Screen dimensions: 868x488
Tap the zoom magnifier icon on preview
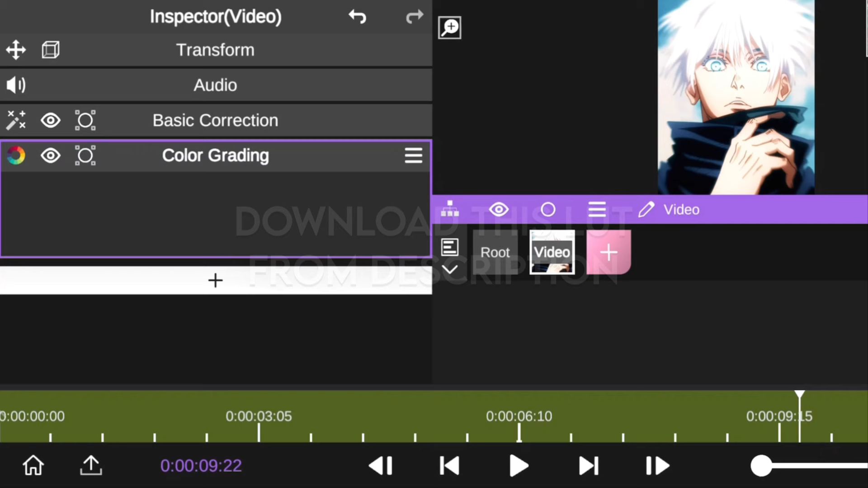449,28
